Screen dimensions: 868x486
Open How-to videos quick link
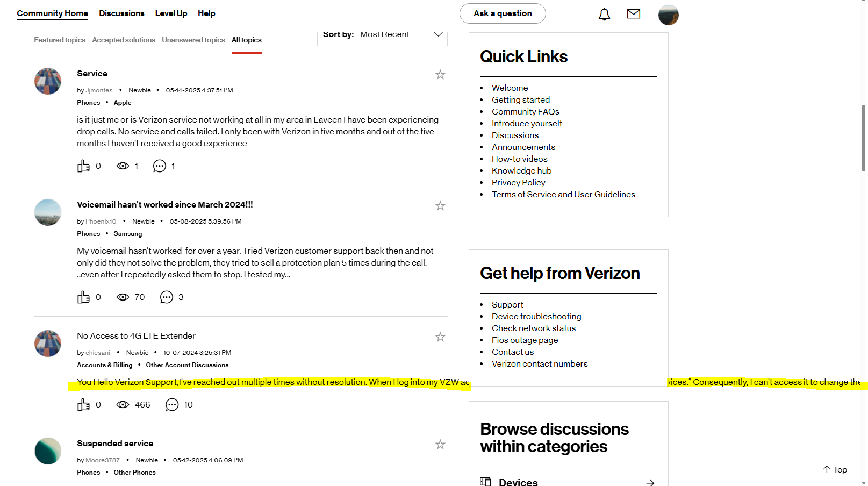[x=520, y=159]
